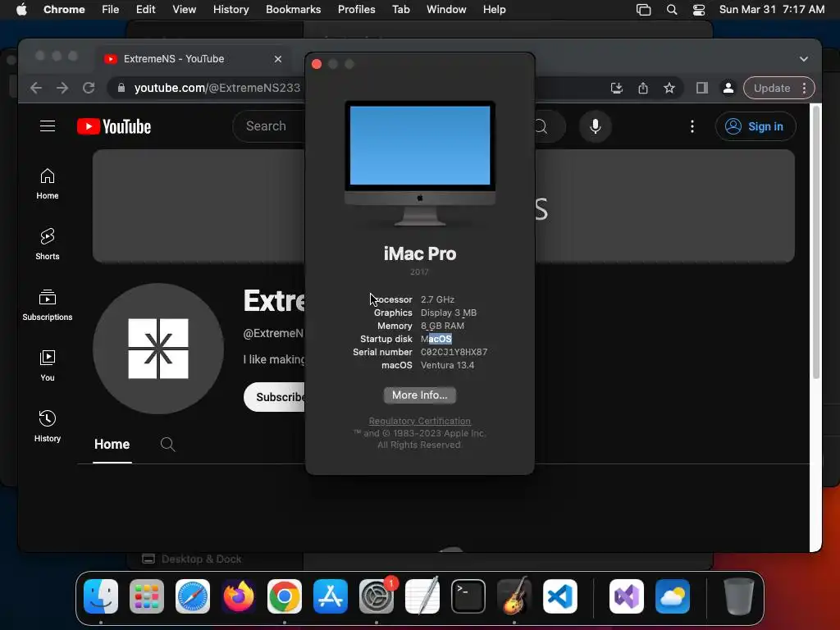Open the You section in sidebar
The width and height of the screenshot is (840, 630).
tap(48, 365)
